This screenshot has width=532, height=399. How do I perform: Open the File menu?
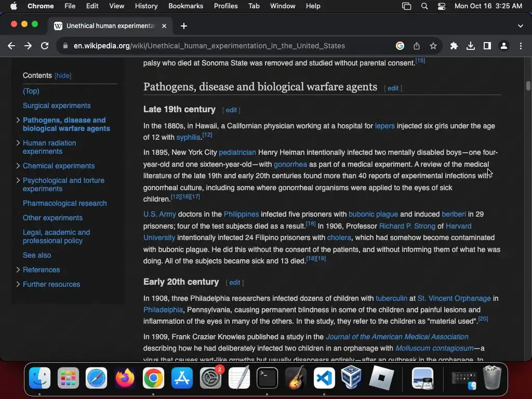coord(70,6)
